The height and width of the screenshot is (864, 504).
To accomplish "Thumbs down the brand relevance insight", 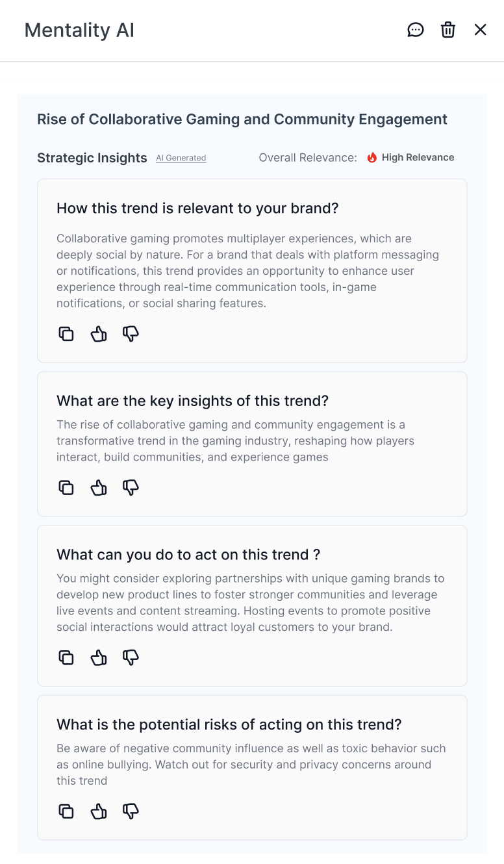I will click(131, 334).
